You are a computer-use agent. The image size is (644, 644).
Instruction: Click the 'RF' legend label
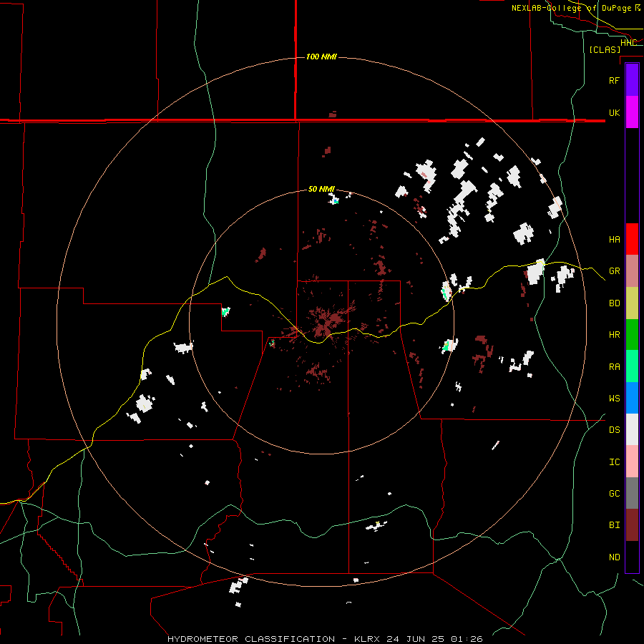(x=614, y=80)
